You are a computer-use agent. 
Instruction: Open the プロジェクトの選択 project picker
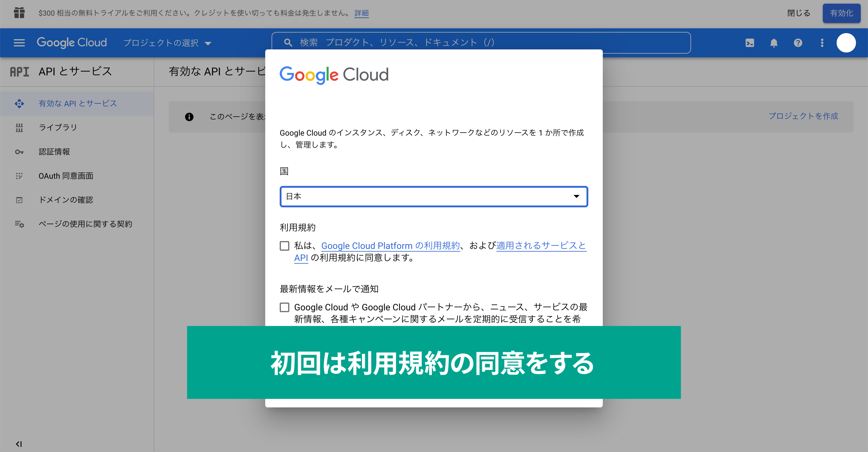[167, 43]
